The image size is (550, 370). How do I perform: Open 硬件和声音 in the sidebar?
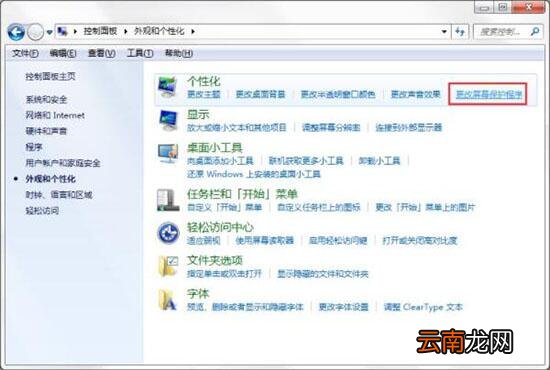tap(46, 131)
